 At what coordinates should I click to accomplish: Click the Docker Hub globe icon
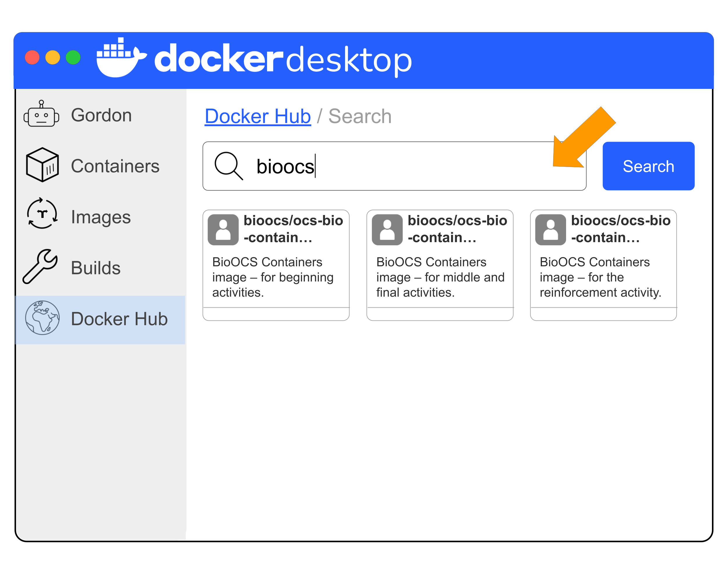pos(42,318)
